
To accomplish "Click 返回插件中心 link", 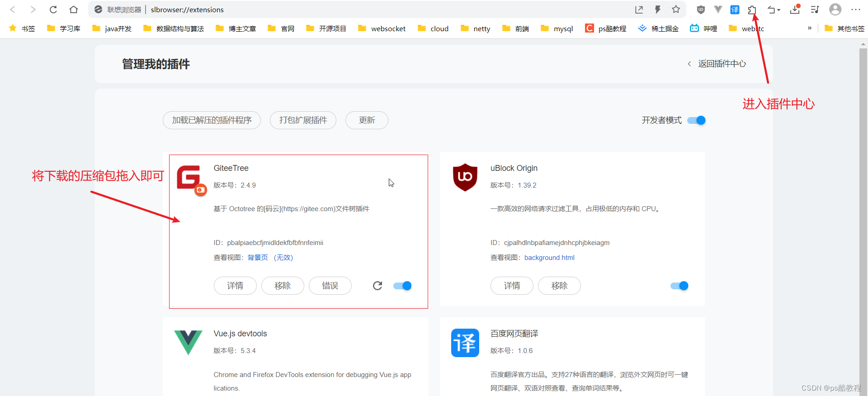I will tap(717, 64).
